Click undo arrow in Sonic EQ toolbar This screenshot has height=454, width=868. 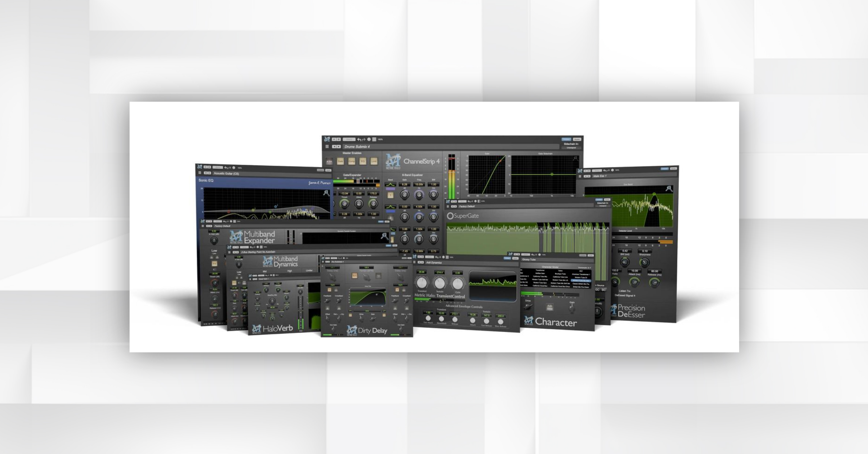click(x=226, y=168)
